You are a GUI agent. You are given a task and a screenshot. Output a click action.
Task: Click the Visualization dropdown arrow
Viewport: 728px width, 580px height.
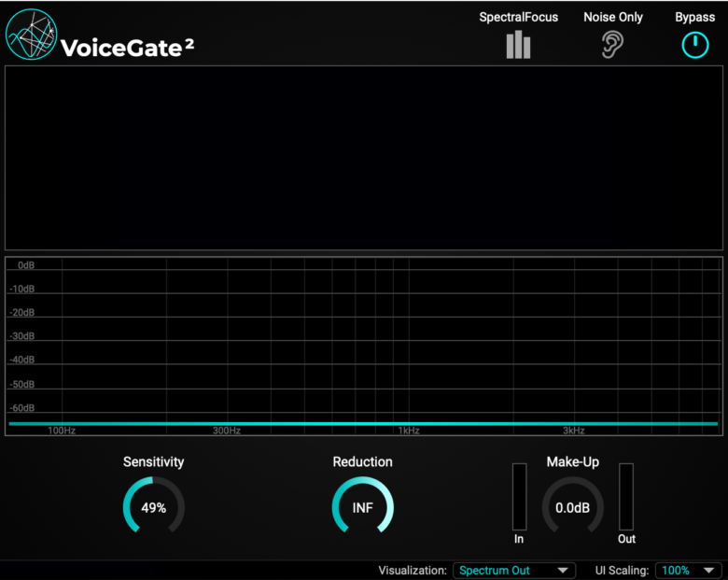pyautogui.click(x=563, y=570)
